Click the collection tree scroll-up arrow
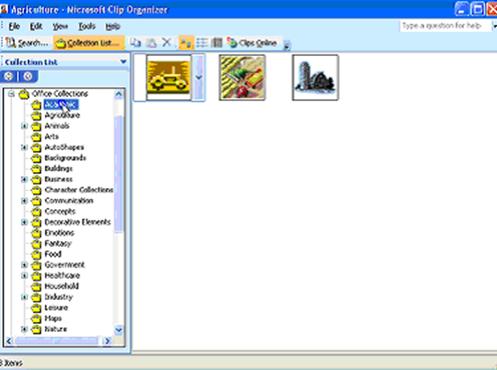497x370 pixels. point(119,95)
